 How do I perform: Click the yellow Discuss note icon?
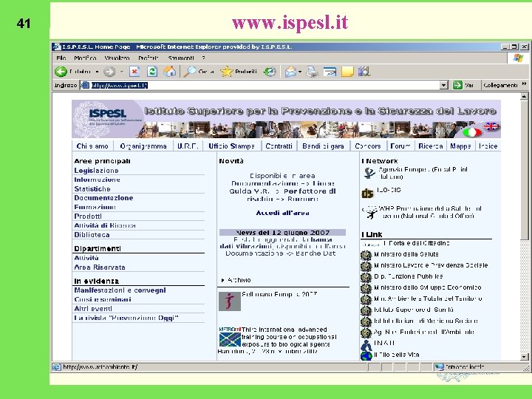[x=347, y=72]
